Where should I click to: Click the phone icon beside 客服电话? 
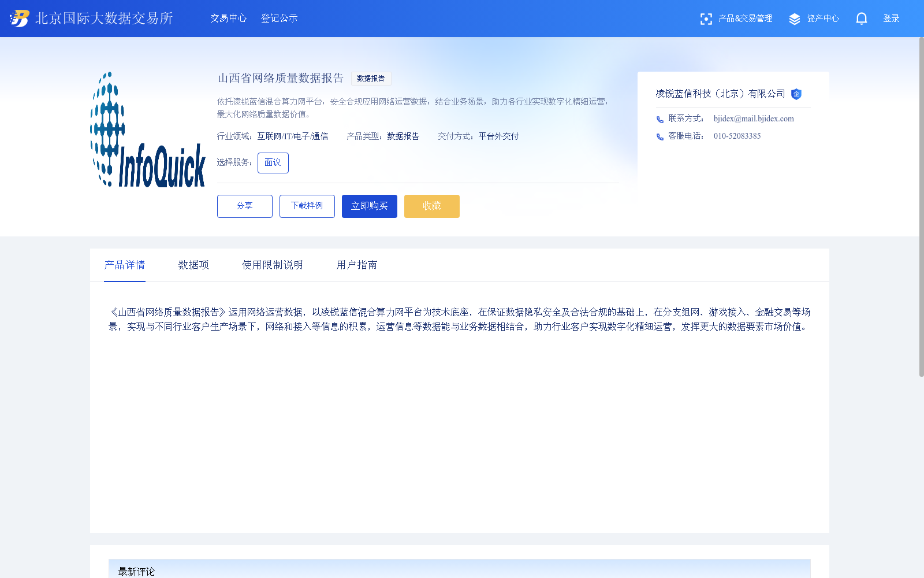point(660,136)
